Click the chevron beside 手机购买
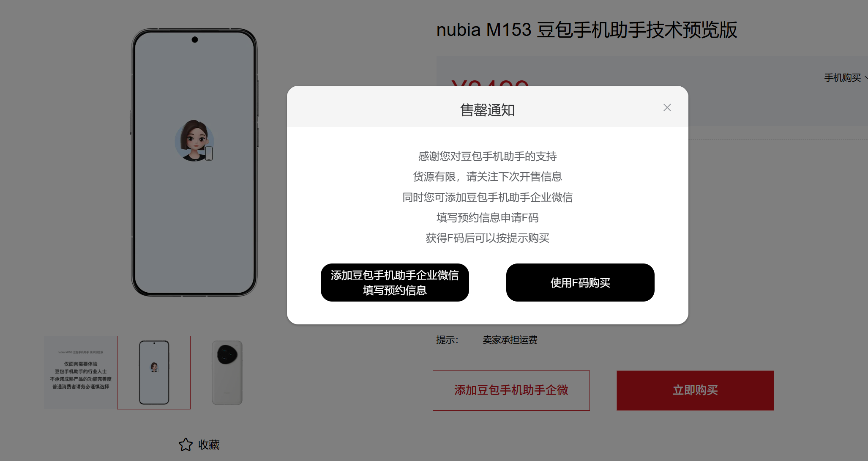868x461 pixels. 865,78
